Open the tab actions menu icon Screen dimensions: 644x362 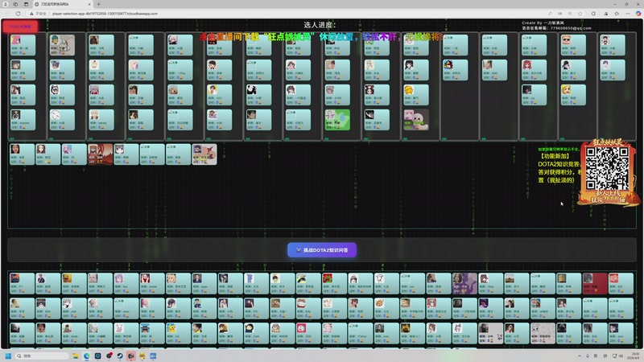coord(26,4)
